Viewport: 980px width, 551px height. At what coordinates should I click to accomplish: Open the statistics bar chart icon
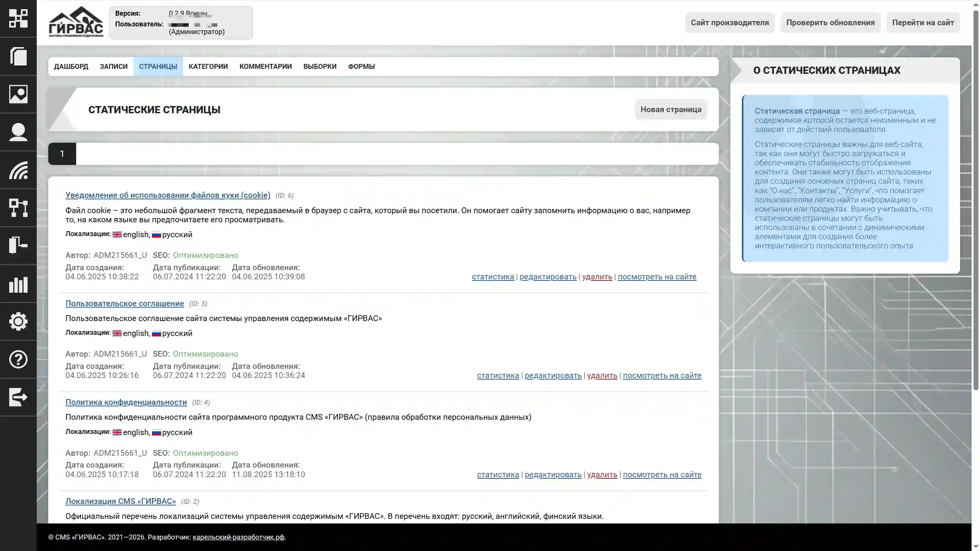(18, 284)
